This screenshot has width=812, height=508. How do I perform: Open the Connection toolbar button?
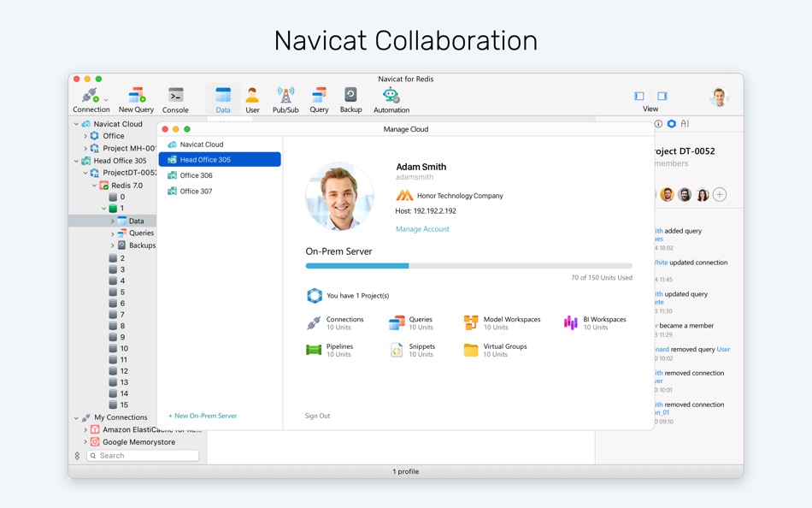(91, 100)
